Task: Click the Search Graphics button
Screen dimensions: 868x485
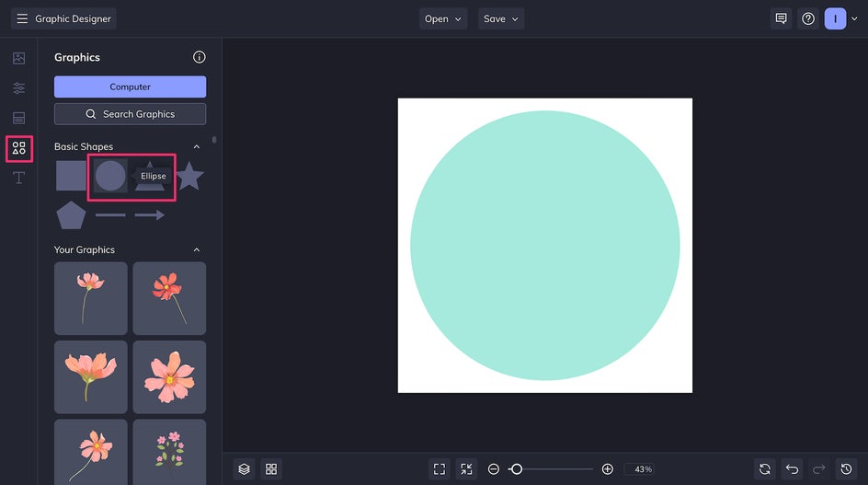Action: point(130,114)
